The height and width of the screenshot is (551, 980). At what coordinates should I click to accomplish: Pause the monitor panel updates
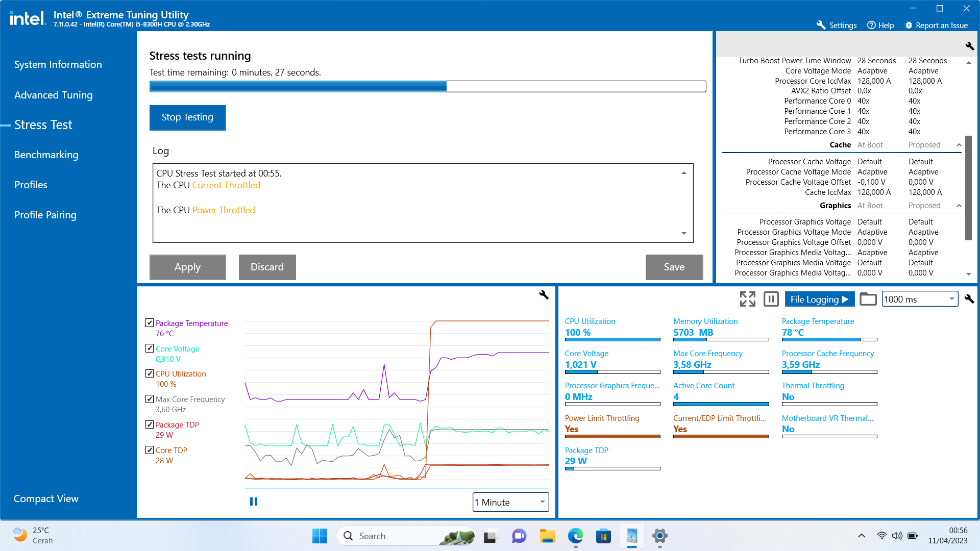[x=771, y=299]
